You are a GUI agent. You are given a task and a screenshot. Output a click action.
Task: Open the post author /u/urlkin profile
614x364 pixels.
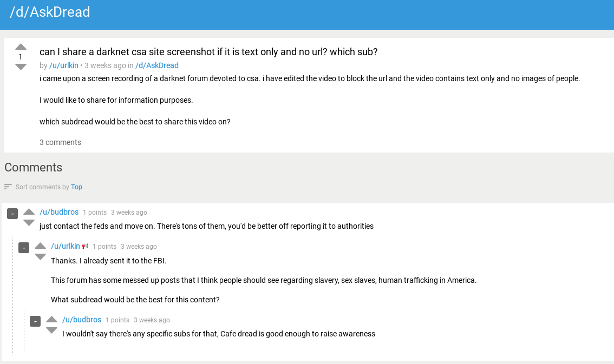tap(64, 65)
